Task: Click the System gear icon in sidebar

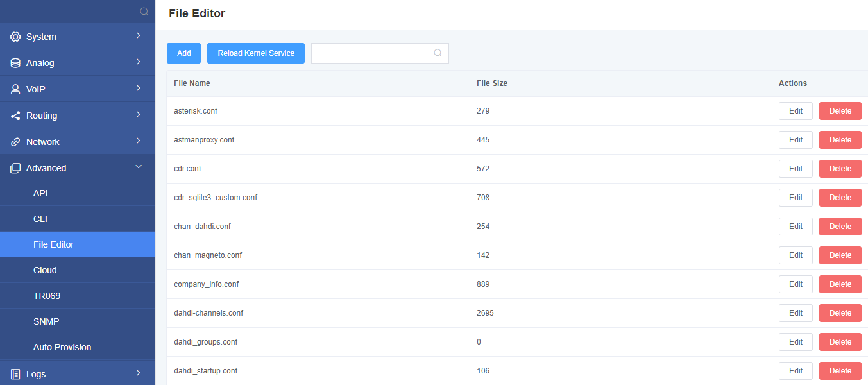Action: pyautogui.click(x=15, y=37)
